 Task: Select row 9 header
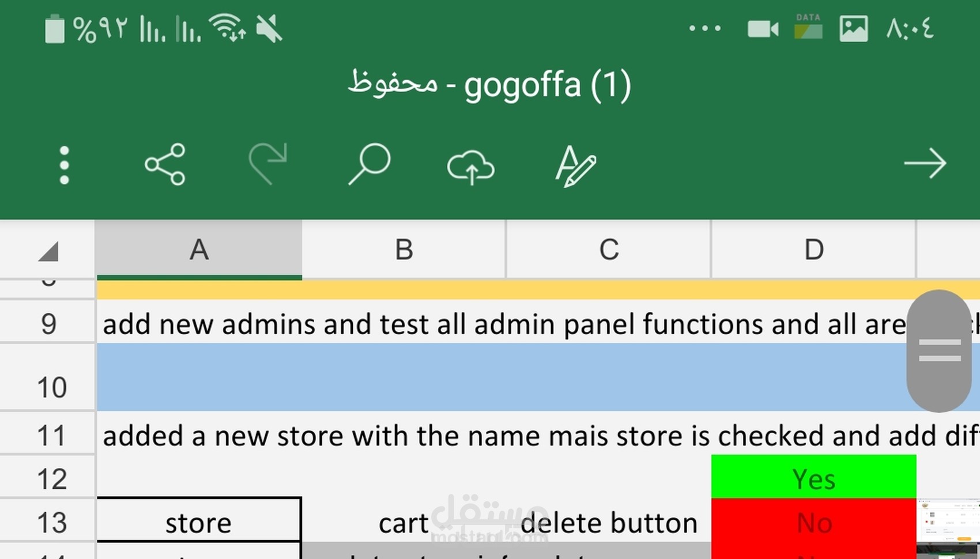tap(48, 324)
